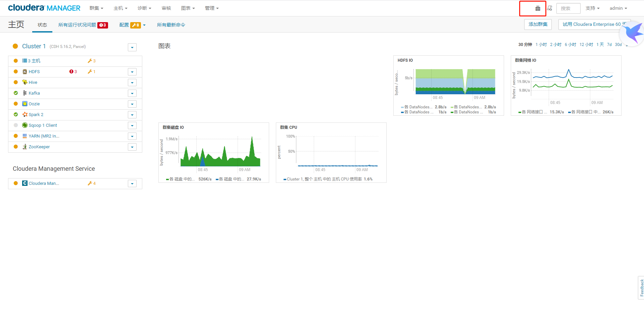This screenshot has width=644, height=315.
Task: Click the 群集磁盘 IO chart graph
Action: [x=220, y=151]
